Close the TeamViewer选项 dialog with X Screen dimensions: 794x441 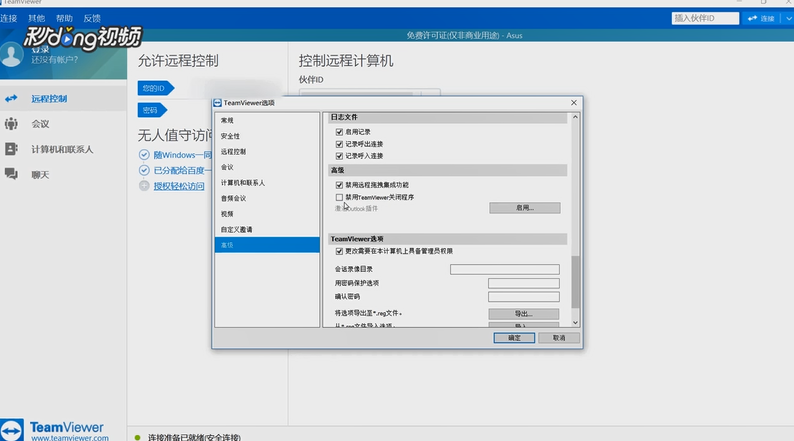(x=574, y=103)
